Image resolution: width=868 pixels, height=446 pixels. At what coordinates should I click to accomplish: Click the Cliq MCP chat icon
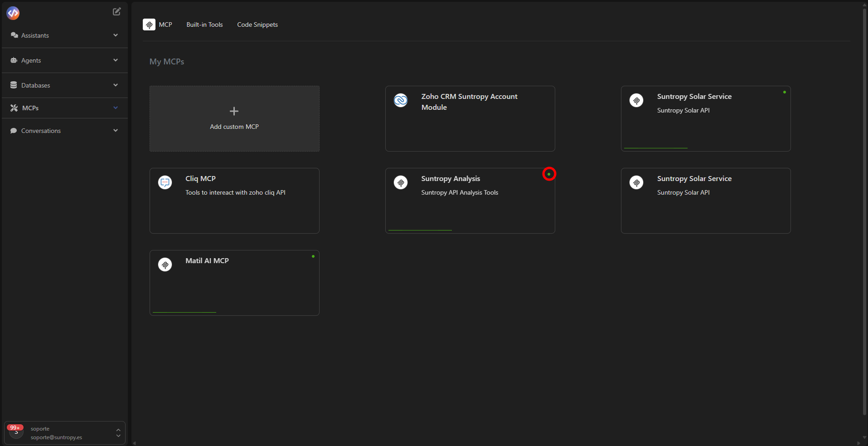tap(165, 182)
